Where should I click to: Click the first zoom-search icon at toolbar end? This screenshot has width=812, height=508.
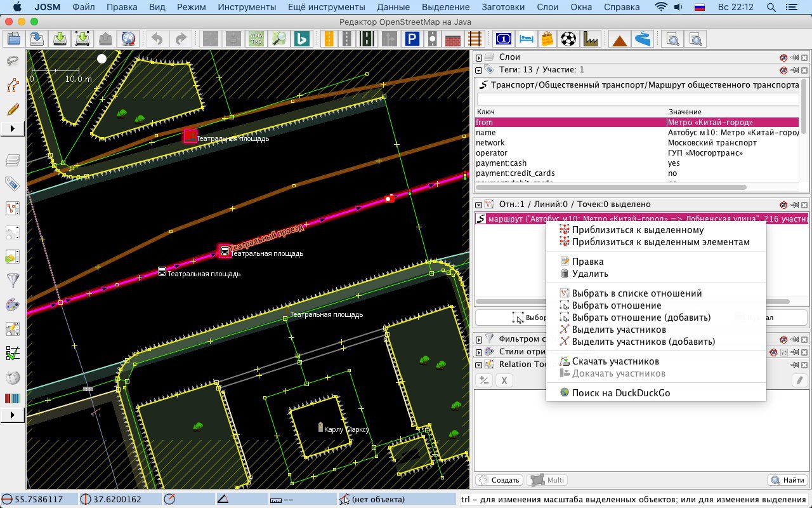pos(672,39)
